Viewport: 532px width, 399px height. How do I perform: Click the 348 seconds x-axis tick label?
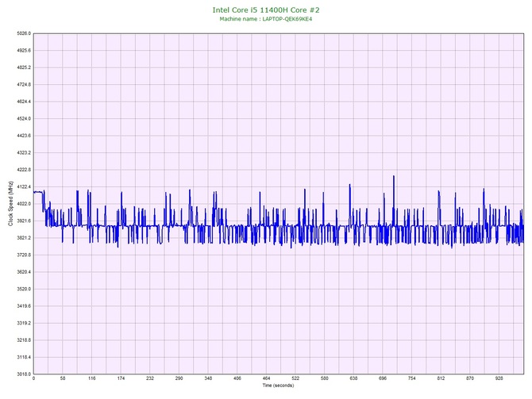[208, 378]
